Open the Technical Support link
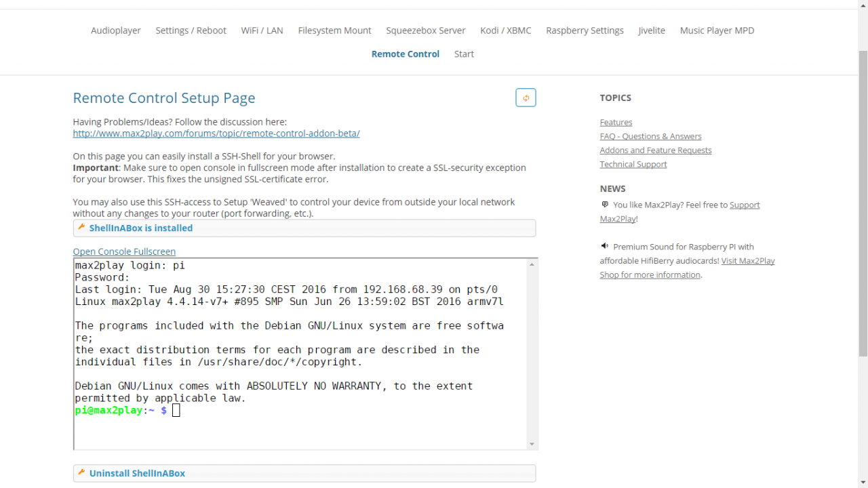 [x=633, y=165]
